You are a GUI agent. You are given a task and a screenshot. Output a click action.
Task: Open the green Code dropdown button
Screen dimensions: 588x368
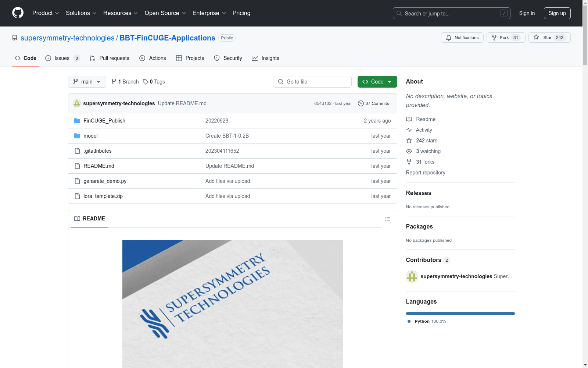377,82
